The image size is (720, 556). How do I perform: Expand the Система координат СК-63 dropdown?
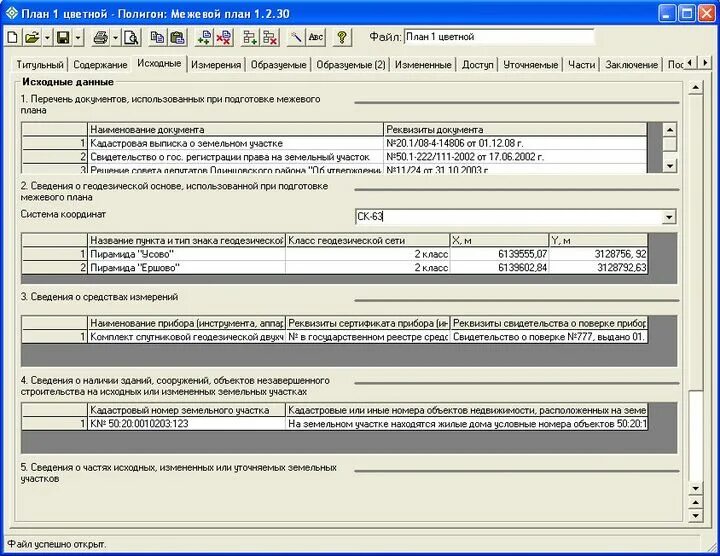click(x=669, y=217)
